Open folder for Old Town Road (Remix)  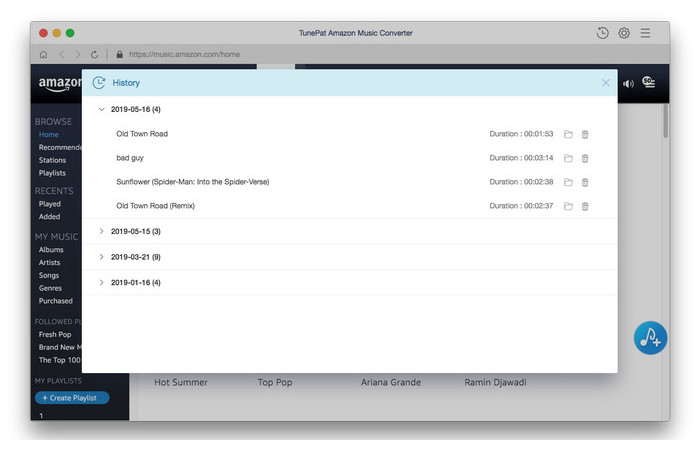568,206
